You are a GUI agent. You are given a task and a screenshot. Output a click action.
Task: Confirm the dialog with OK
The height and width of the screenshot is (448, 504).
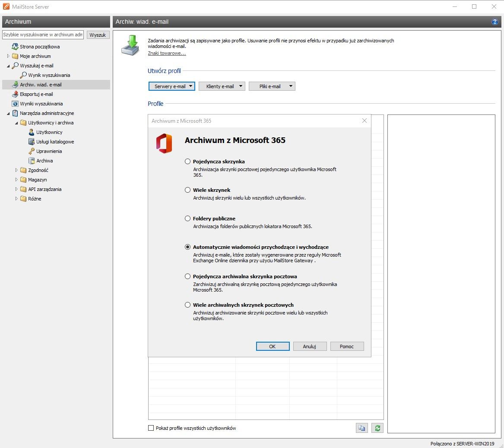tap(273, 346)
